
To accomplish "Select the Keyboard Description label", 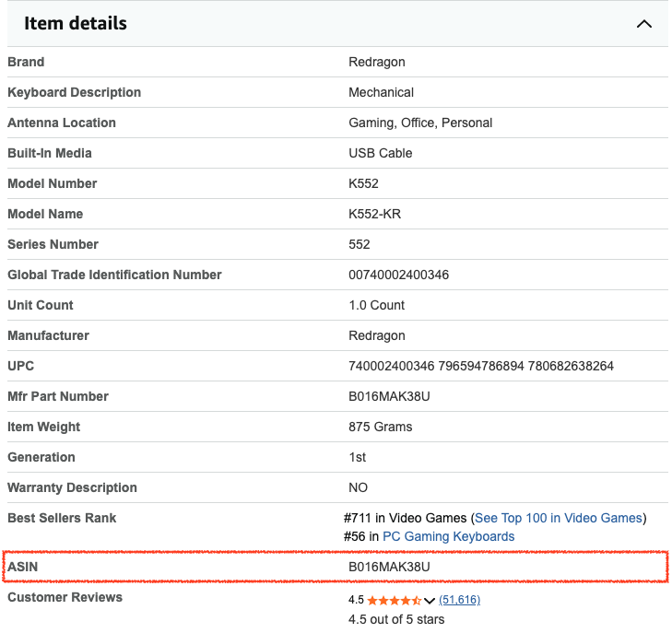I will click(74, 92).
